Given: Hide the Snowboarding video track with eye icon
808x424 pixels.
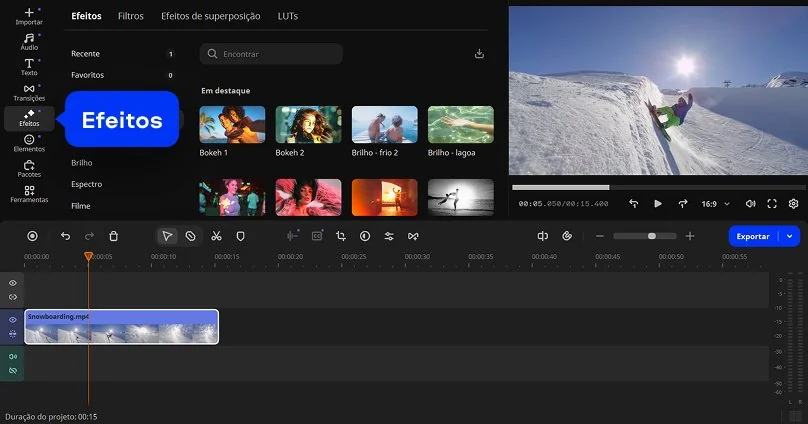Looking at the screenshot, I should click(13, 320).
